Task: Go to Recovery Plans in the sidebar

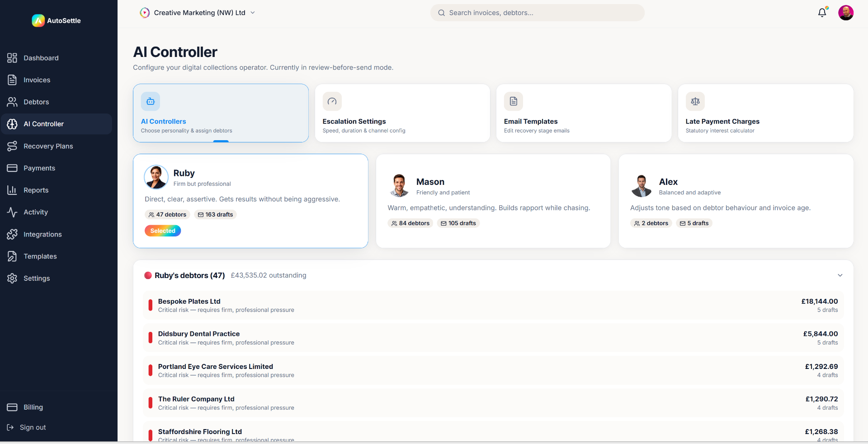Action: [x=57, y=146]
